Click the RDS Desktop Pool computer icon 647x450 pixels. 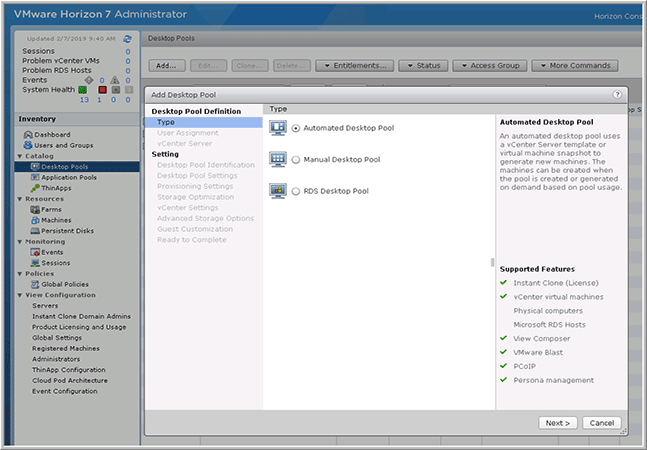coord(278,191)
